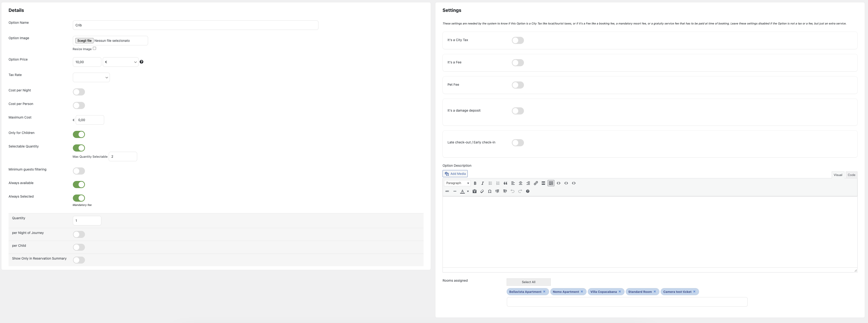Remove Standard Room tag
The width and height of the screenshot is (868, 323).
click(655, 292)
